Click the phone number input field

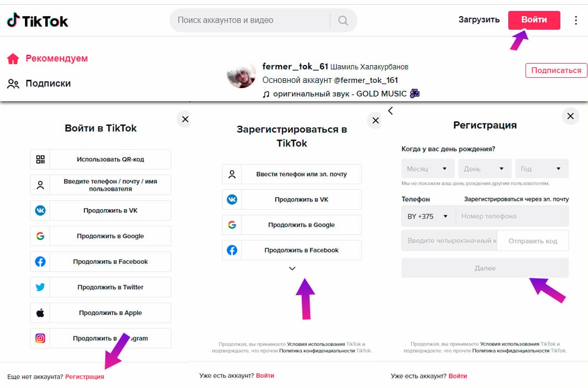512,216
